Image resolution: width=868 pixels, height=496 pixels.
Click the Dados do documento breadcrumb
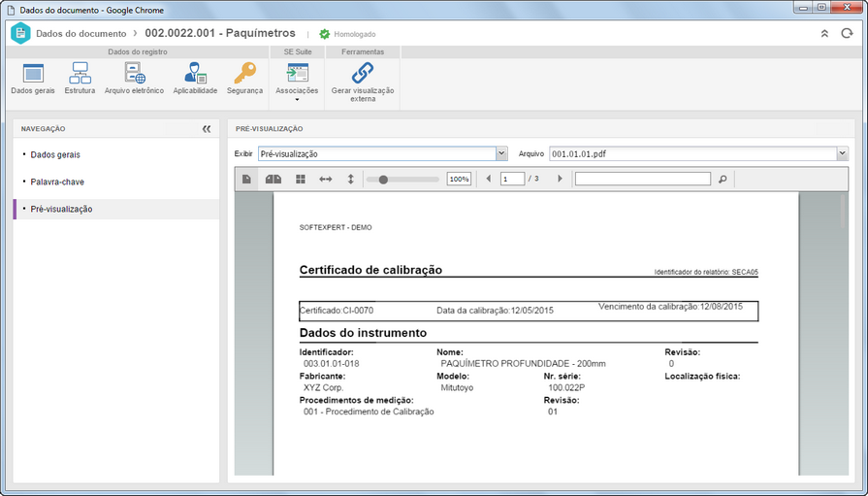(80, 34)
